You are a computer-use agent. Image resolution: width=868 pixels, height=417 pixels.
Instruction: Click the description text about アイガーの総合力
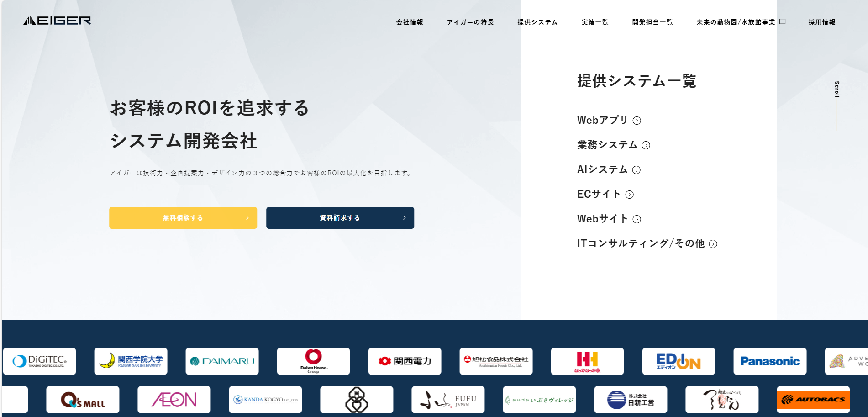click(261, 173)
